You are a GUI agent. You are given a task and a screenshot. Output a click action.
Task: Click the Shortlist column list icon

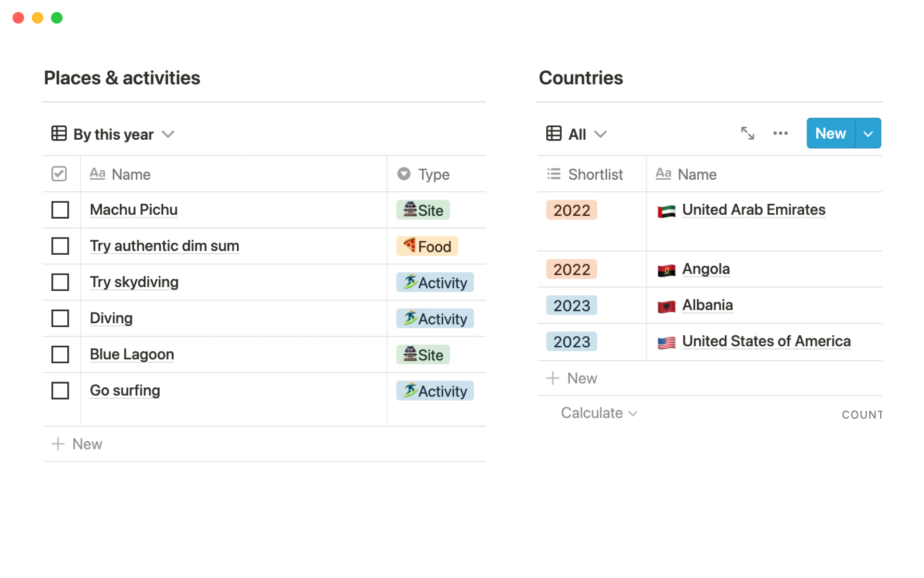pos(553,174)
